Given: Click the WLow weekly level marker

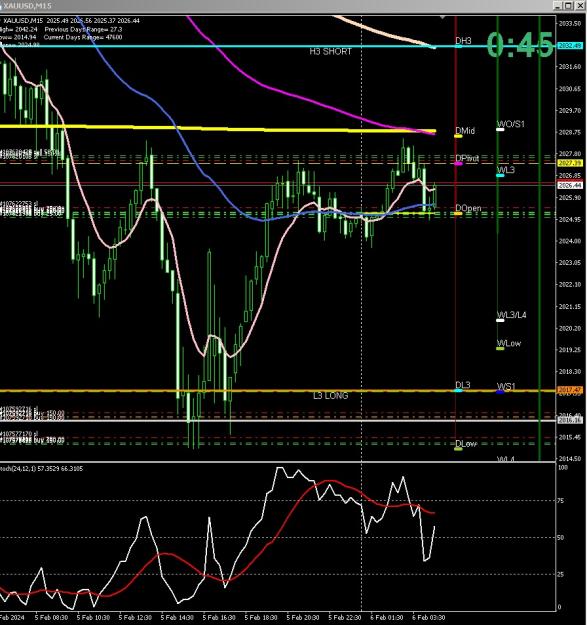Looking at the screenshot, I should [x=500, y=349].
